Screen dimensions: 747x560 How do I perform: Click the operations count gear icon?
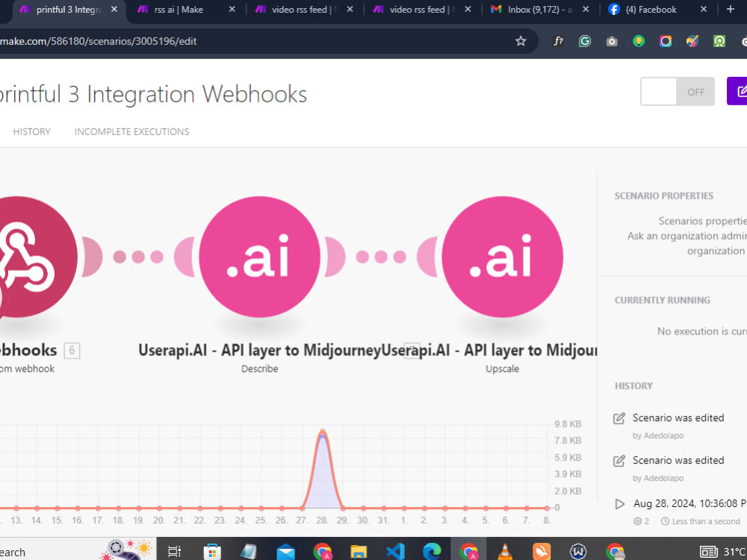(x=637, y=521)
